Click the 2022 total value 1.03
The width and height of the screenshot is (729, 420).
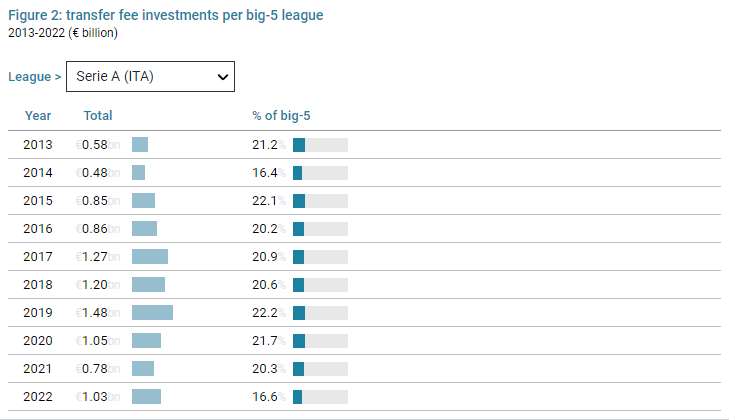pyautogui.click(x=95, y=397)
